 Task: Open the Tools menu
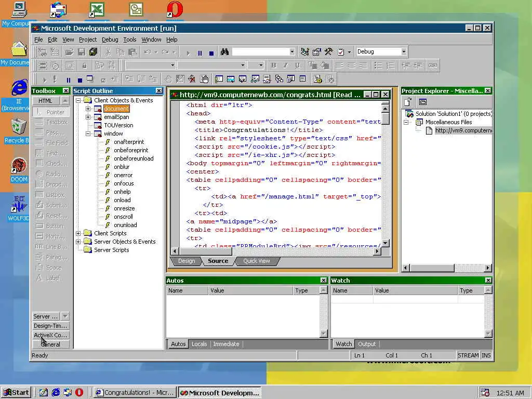(x=129, y=39)
